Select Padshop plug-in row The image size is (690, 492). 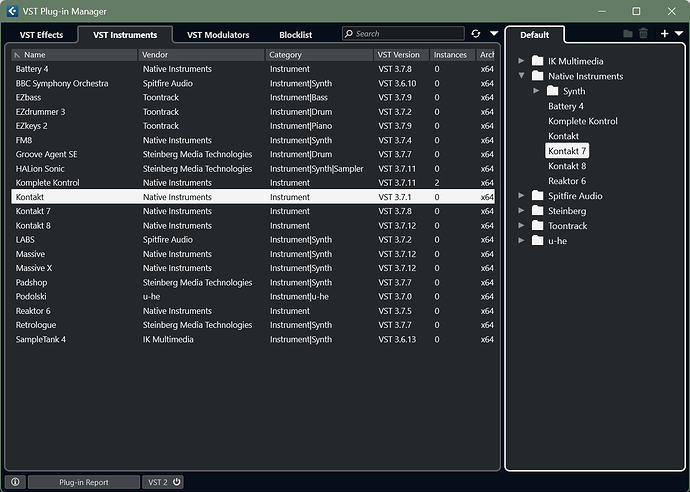[253, 283]
